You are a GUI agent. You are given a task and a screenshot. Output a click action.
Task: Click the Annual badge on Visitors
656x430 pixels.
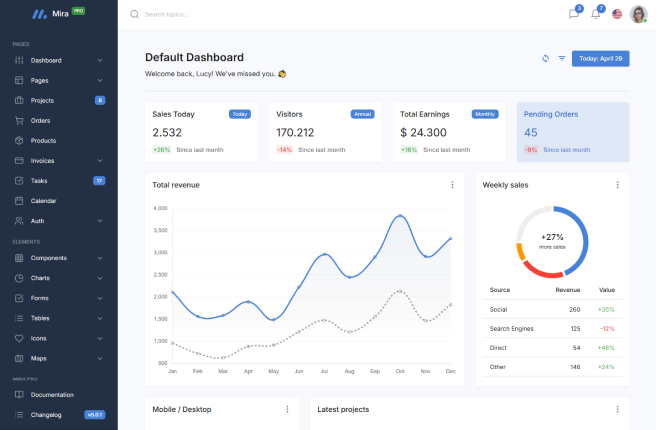(363, 114)
